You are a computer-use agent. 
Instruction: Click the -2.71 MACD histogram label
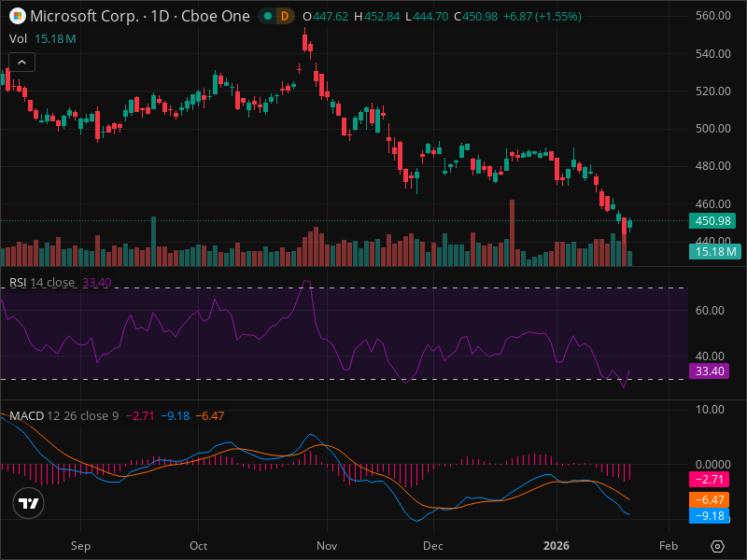(x=710, y=480)
